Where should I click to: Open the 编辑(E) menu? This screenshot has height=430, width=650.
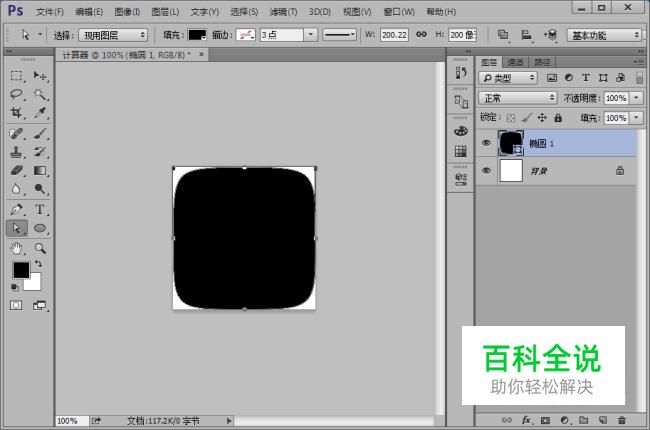(x=89, y=12)
